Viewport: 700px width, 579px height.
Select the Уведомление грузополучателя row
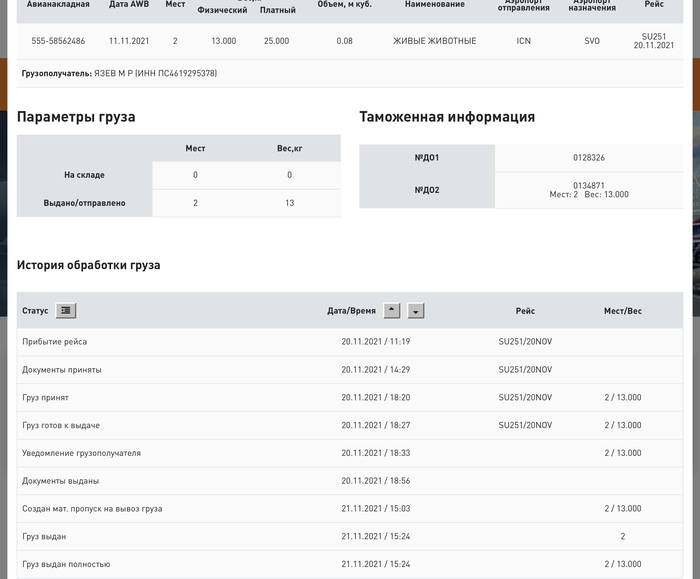click(x=81, y=453)
